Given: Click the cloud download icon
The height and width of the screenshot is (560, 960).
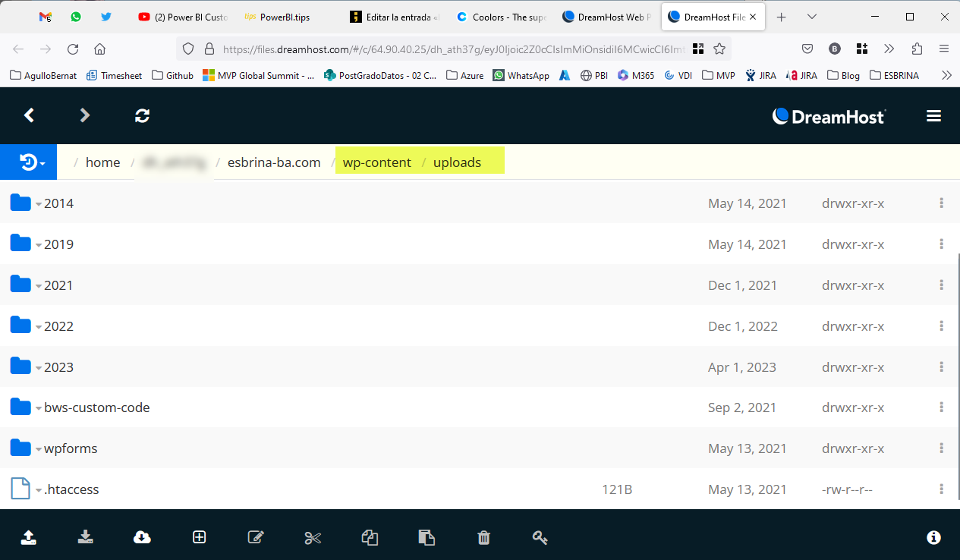Looking at the screenshot, I should click(x=142, y=537).
